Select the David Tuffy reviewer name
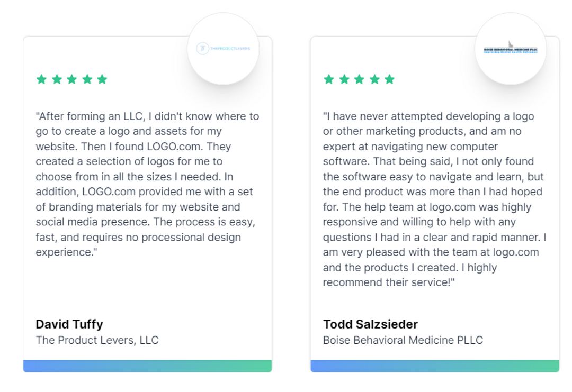 [x=69, y=324]
